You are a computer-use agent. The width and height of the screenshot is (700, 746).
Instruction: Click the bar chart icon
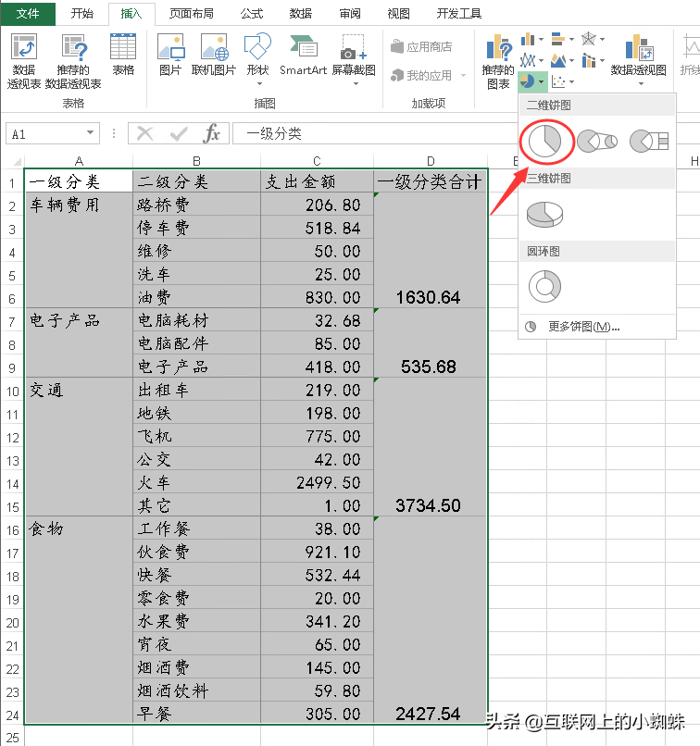click(x=557, y=39)
